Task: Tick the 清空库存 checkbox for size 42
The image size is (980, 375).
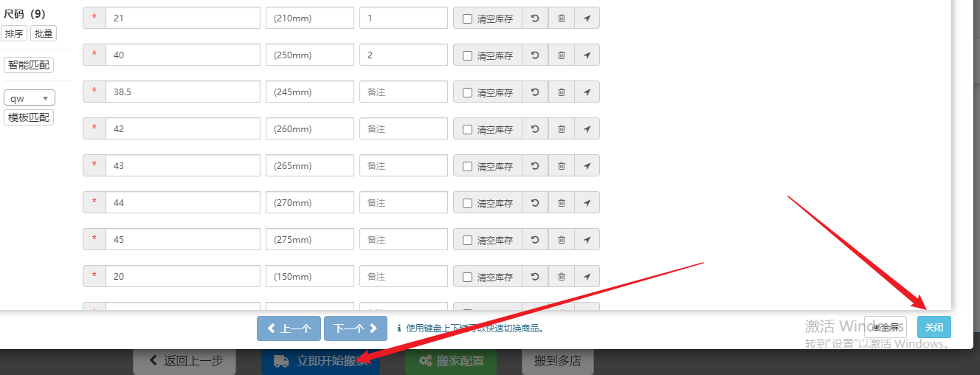Action: coord(467,129)
